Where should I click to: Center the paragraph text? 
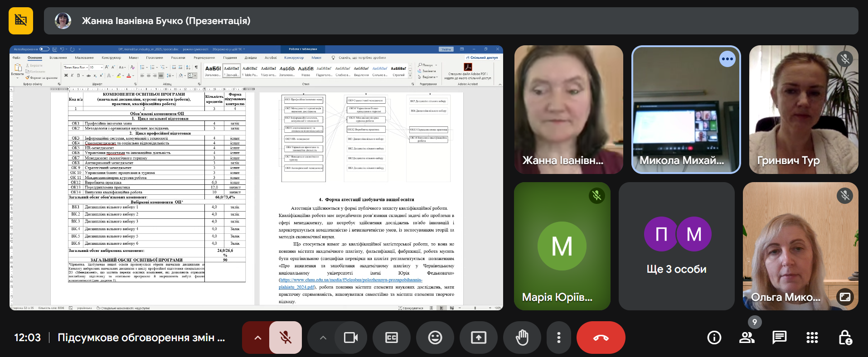148,76
